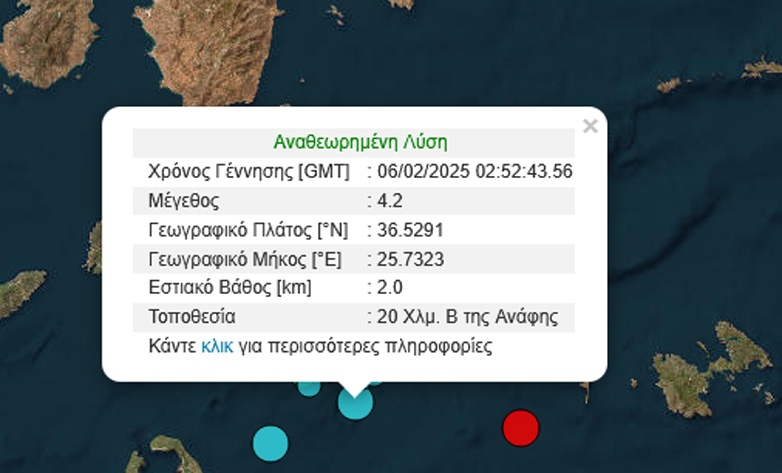Click the small cyan marker right of popup pointer
Viewport: 782px width, 473px height.
pos(376,381)
